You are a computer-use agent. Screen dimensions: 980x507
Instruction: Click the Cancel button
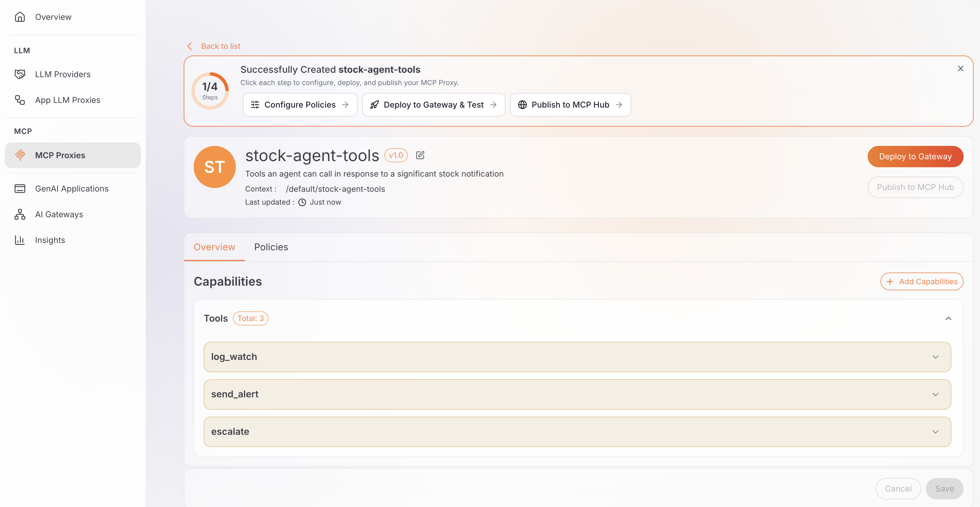coord(898,488)
